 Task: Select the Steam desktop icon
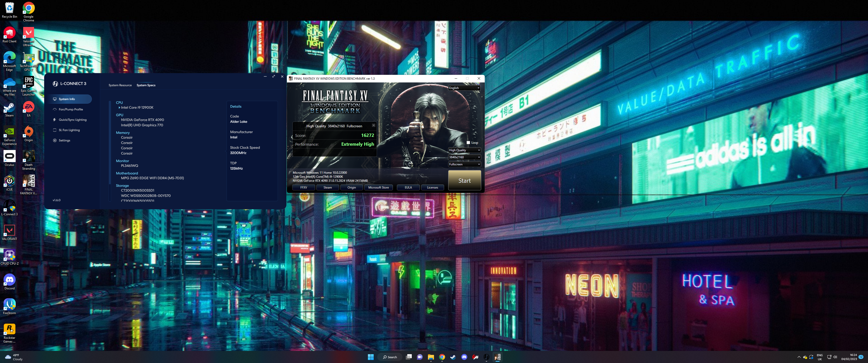pos(9,109)
